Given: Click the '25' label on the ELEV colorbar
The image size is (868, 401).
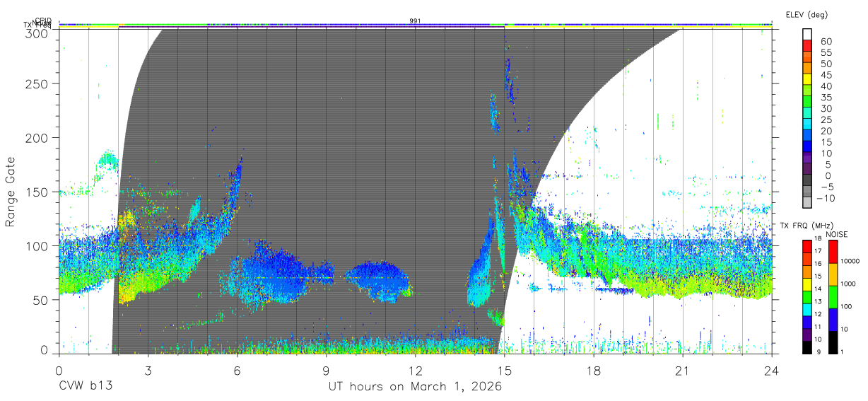Looking at the screenshot, I should (826, 120).
